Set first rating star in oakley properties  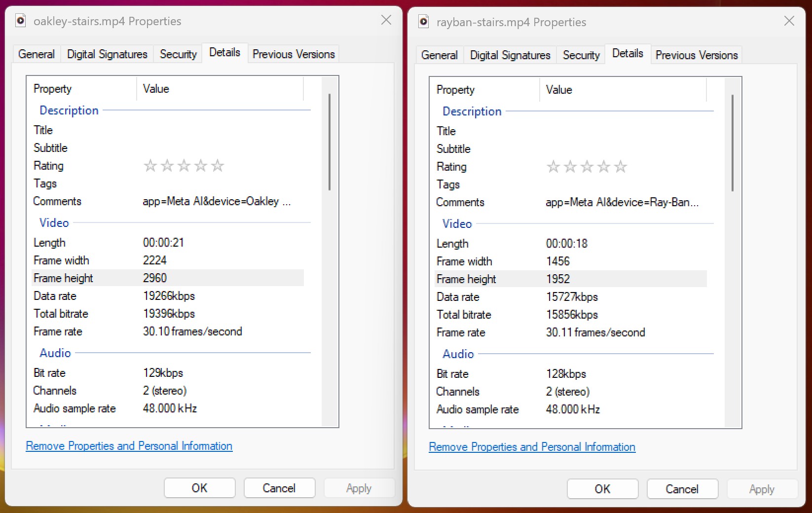pyautogui.click(x=150, y=166)
